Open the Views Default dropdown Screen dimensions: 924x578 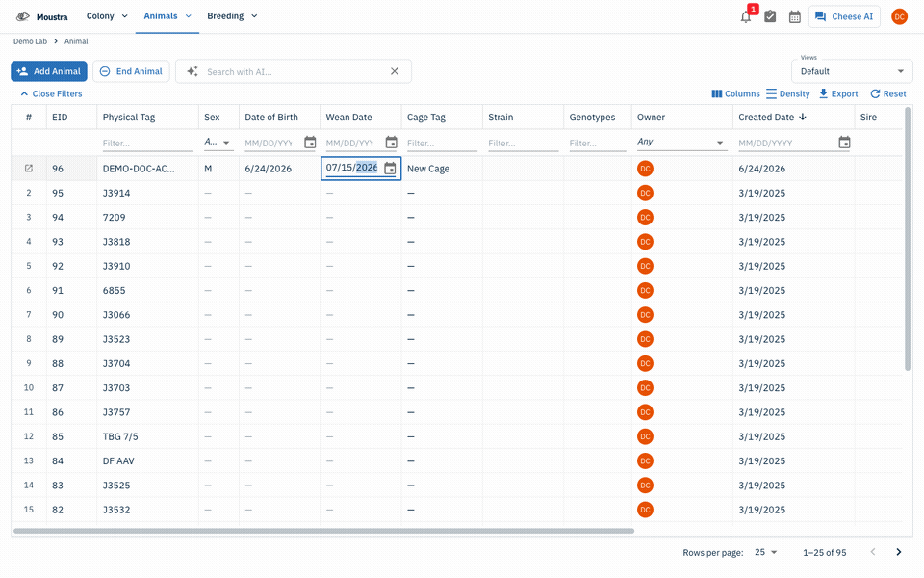(x=852, y=71)
